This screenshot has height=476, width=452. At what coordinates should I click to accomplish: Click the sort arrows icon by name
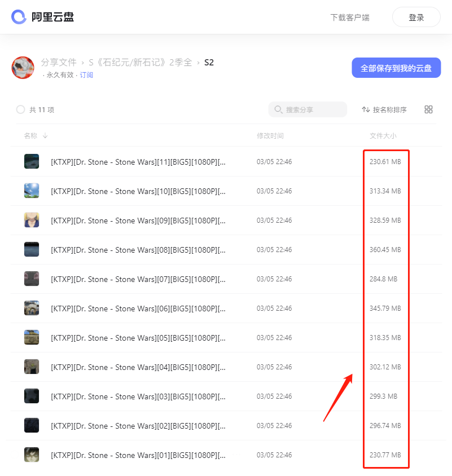click(x=366, y=109)
